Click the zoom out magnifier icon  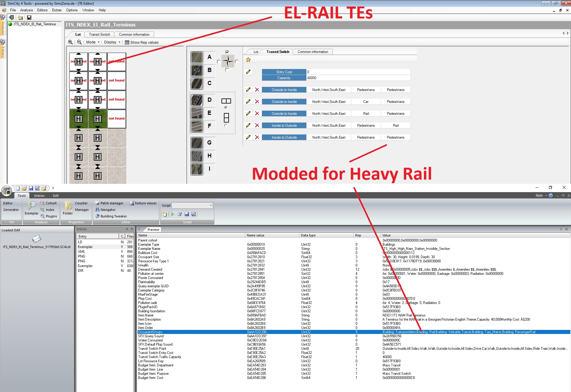point(79,42)
